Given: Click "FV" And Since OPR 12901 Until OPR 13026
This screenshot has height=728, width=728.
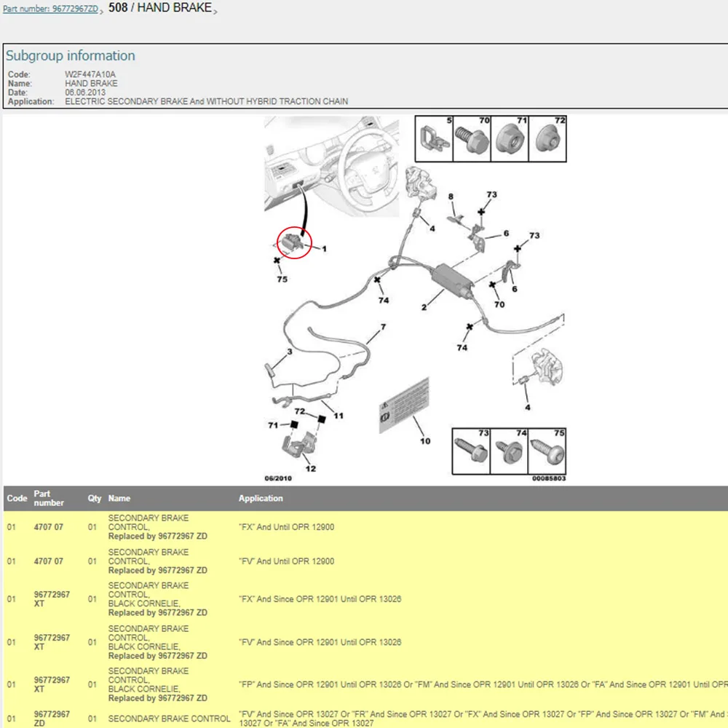Looking at the screenshot, I should pos(320,642).
